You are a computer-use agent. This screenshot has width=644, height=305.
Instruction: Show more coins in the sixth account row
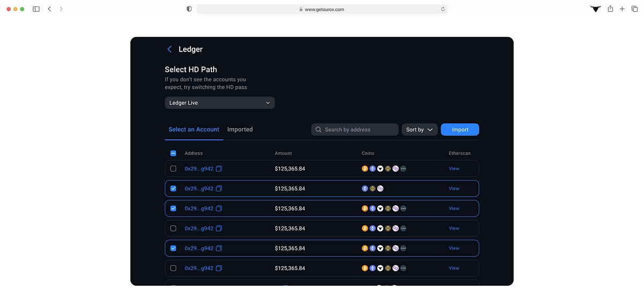pyautogui.click(x=403, y=268)
